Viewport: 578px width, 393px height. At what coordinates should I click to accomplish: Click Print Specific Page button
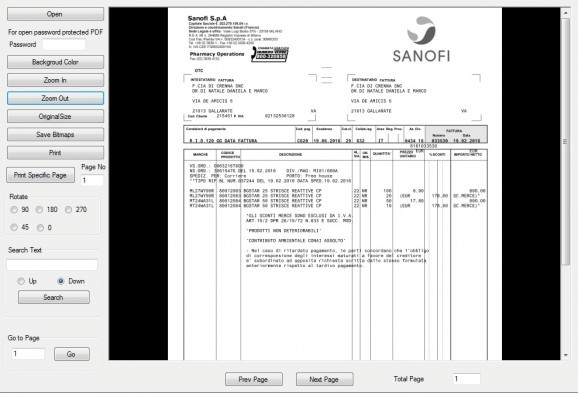[x=40, y=175]
